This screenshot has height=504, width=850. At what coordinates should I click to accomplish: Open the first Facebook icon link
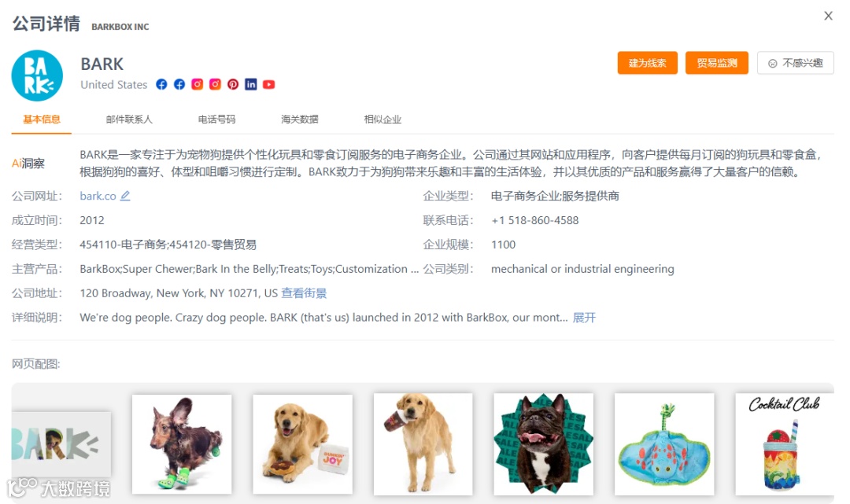click(161, 84)
